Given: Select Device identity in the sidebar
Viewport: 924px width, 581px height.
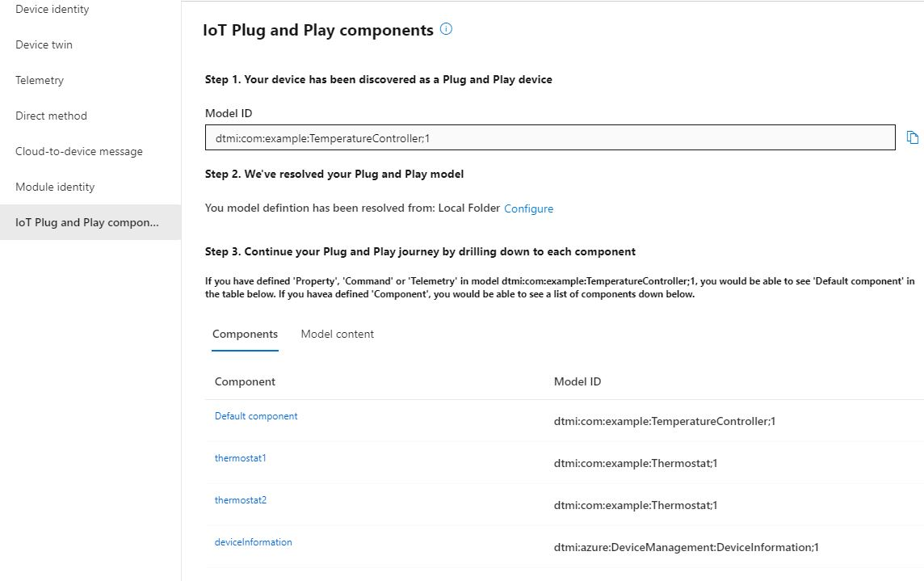Looking at the screenshot, I should coord(52,9).
